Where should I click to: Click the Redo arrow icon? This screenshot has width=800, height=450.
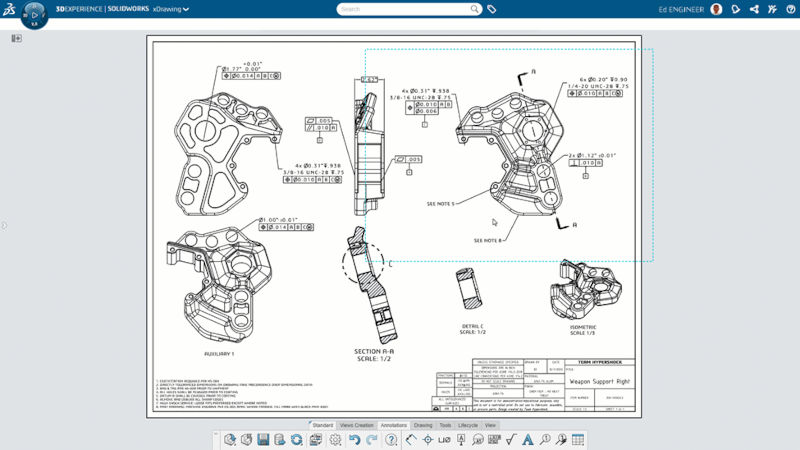[x=371, y=440]
